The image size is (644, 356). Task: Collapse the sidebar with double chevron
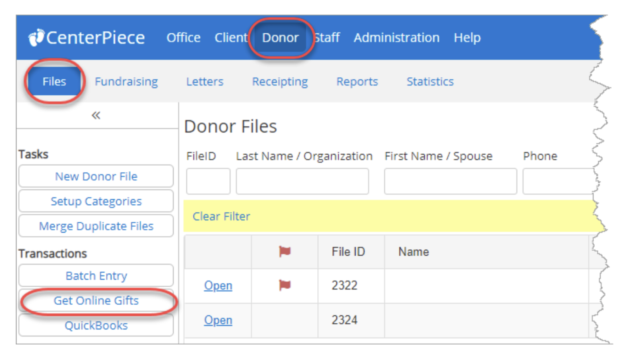96,115
